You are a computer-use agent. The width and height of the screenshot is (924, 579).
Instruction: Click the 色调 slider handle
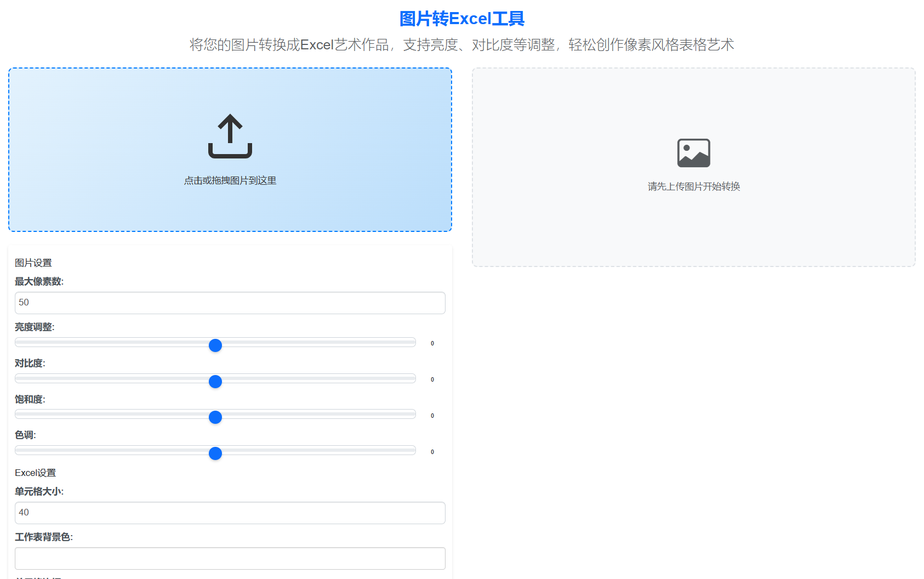215,453
